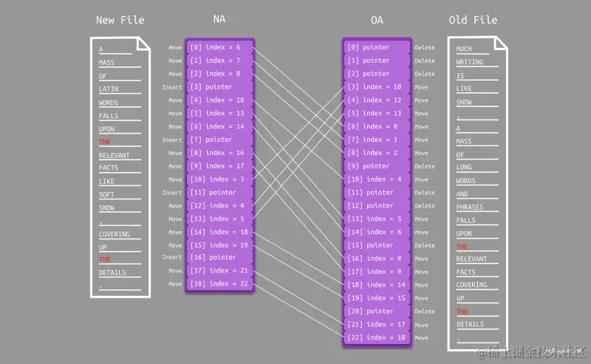Select OA row "[22] index = 18"
The width and height of the screenshot is (591, 364).
pyautogui.click(x=377, y=337)
